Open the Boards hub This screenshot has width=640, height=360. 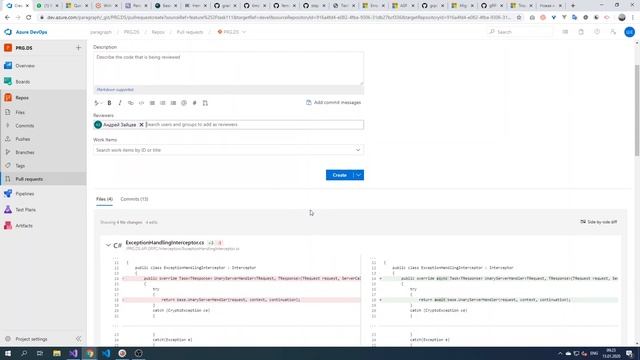coord(43,82)
